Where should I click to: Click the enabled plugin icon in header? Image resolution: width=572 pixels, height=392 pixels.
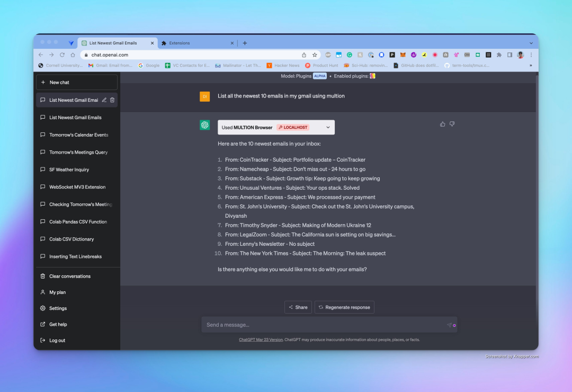(372, 76)
